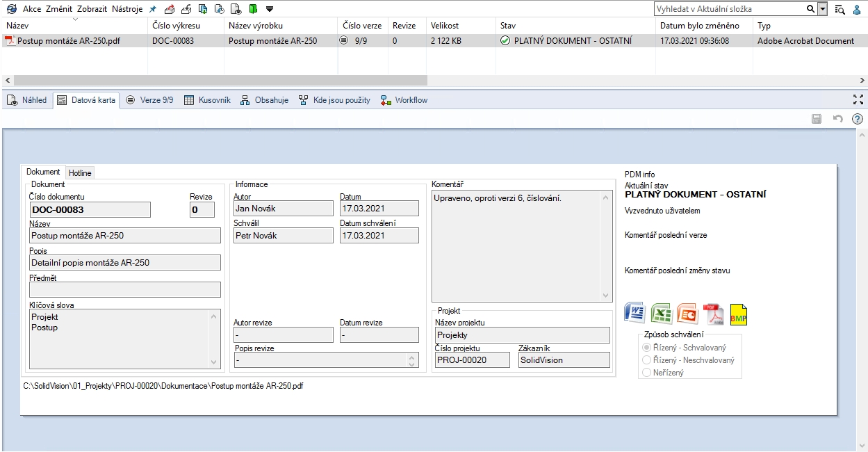Image resolution: width=868 pixels, height=452 pixels.
Task: Click the get latest version toolbar icon
Action: pyautogui.click(x=202, y=9)
